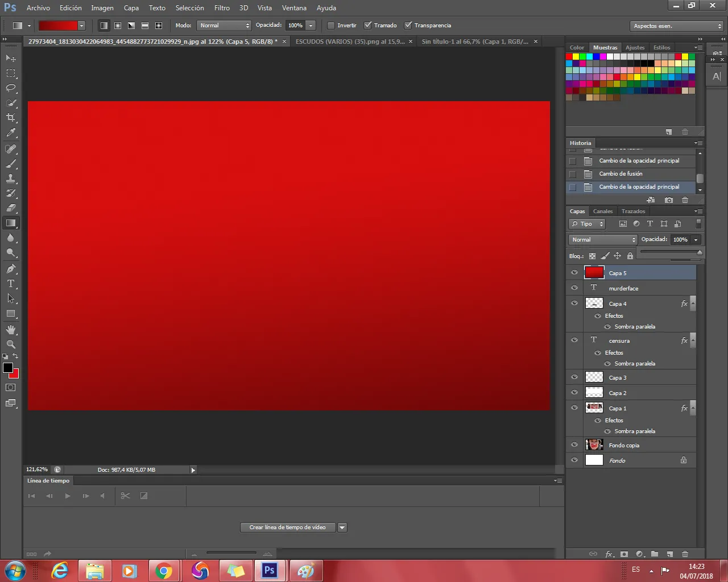Viewport: 728px width, 582px height.
Task: Select the History Brush tool
Action: click(11, 193)
